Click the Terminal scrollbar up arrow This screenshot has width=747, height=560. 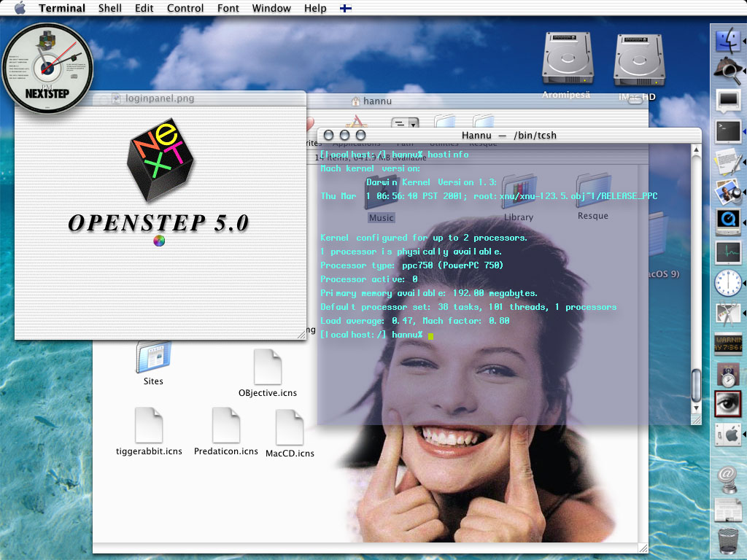696,150
